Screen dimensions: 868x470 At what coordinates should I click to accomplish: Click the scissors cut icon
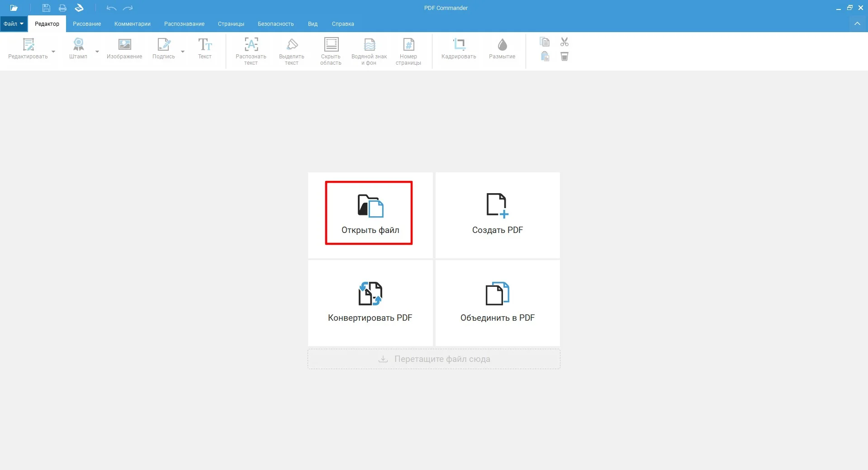point(564,42)
